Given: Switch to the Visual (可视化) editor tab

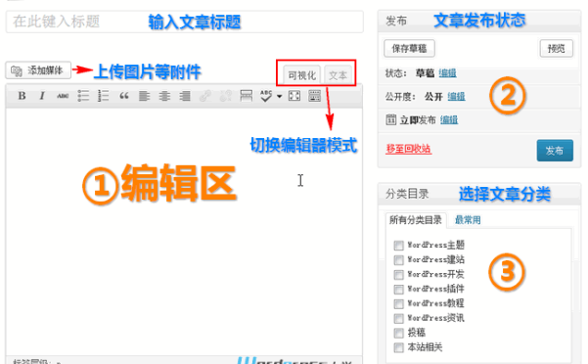Looking at the screenshot, I should pos(302,75).
